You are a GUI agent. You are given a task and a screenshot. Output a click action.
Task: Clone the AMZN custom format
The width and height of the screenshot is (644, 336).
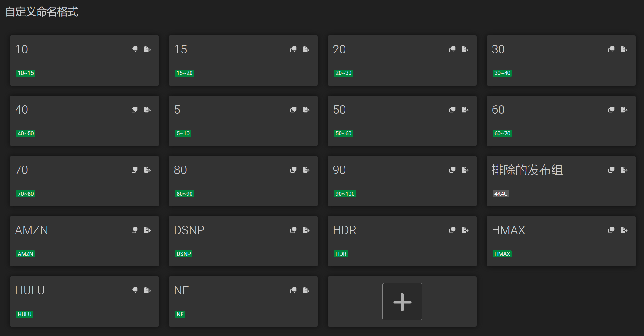(134, 230)
